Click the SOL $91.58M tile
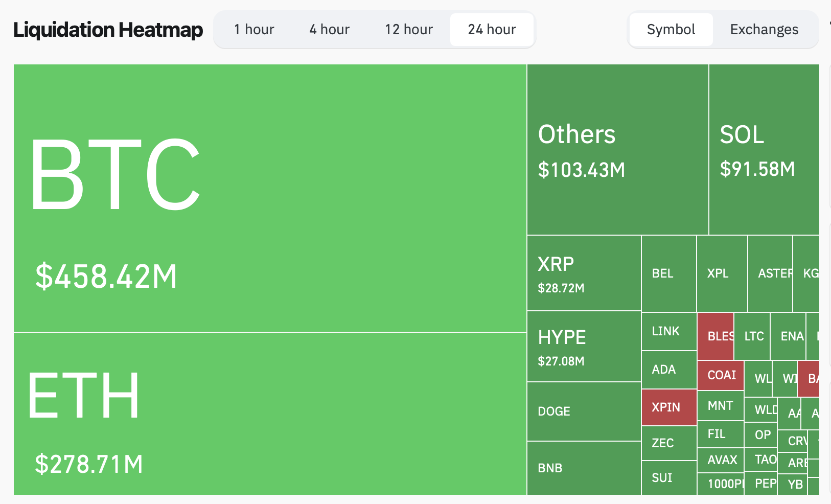 764,150
